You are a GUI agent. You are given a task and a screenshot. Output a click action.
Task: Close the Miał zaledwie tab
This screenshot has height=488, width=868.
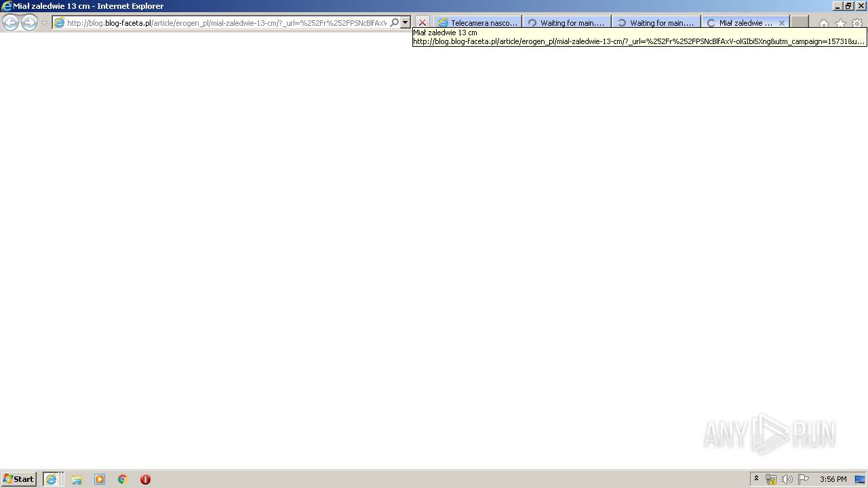pos(782,22)
